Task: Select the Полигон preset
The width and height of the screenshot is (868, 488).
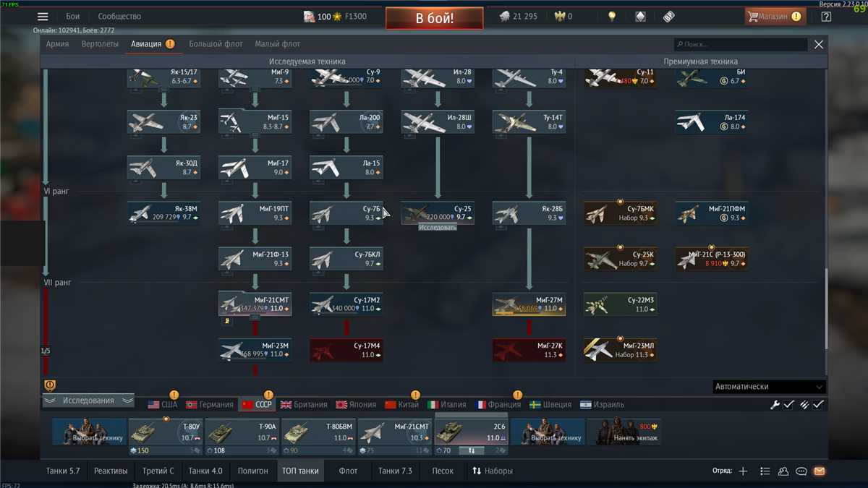Action: click(253, 471)
